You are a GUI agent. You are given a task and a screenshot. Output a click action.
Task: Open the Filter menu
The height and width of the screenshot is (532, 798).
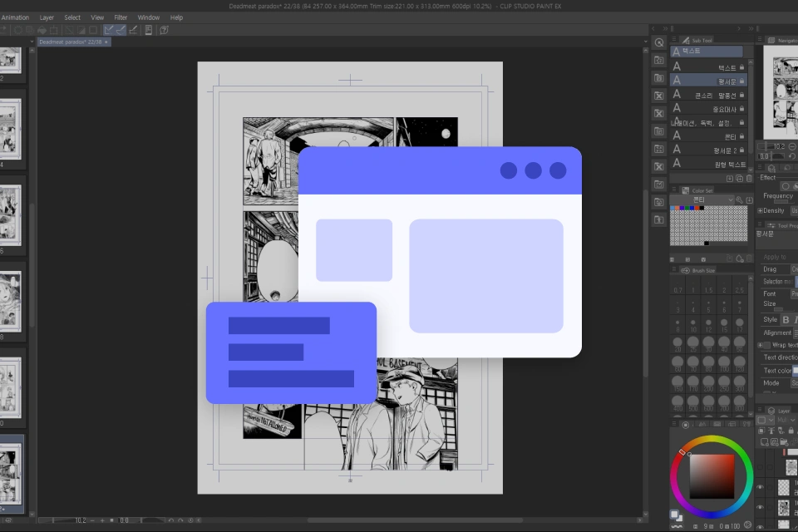tap(121, 17)
